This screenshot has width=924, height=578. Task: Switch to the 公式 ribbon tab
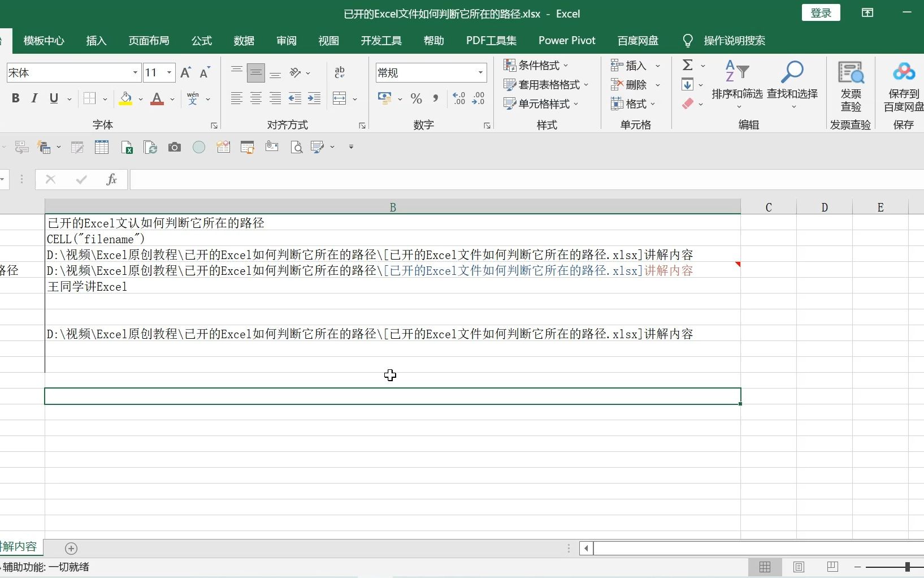(201, 40)
